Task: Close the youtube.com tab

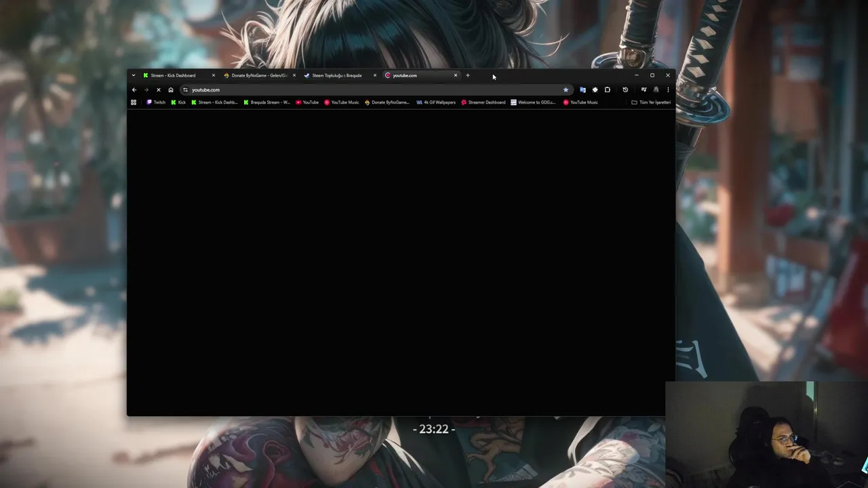Action: [x=456, y=75]
